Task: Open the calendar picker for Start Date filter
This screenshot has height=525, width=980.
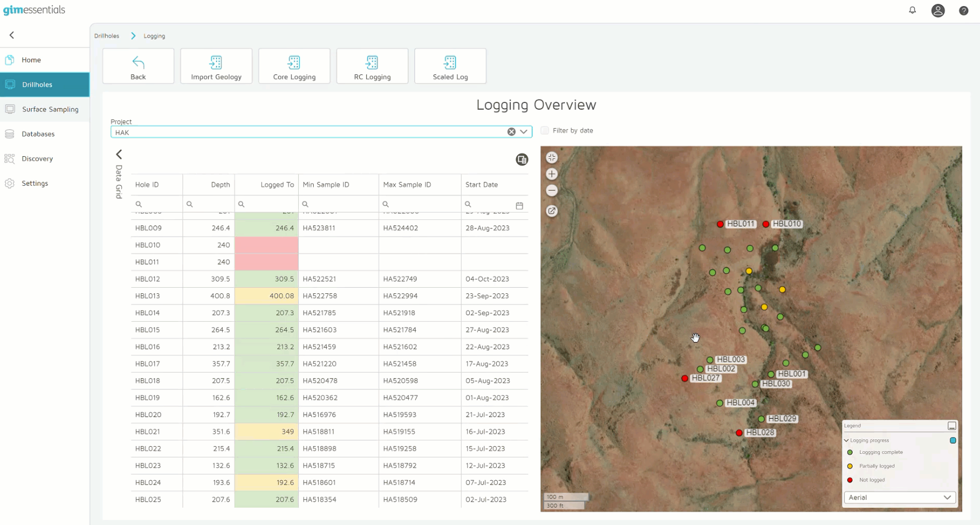Action: click(519, 205)
